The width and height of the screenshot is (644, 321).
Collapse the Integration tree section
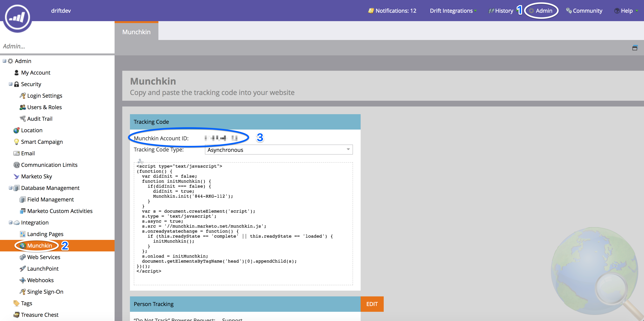tap(11, 222)
